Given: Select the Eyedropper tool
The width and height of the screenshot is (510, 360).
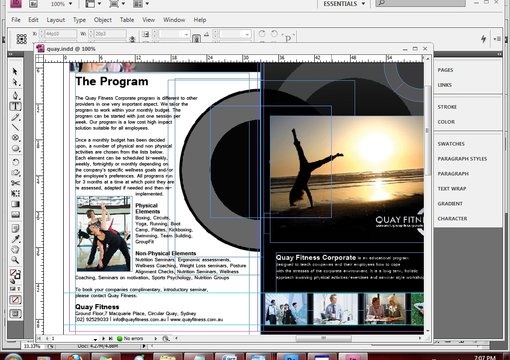Looking at the screenshot, I should (x=15, y=239).
